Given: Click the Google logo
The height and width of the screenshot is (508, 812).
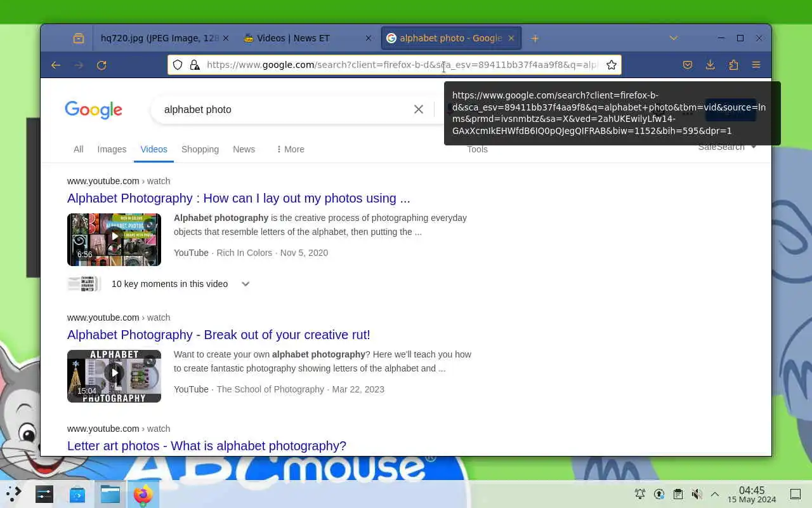Looking at the screenshot, I should (x=93, y=110).
